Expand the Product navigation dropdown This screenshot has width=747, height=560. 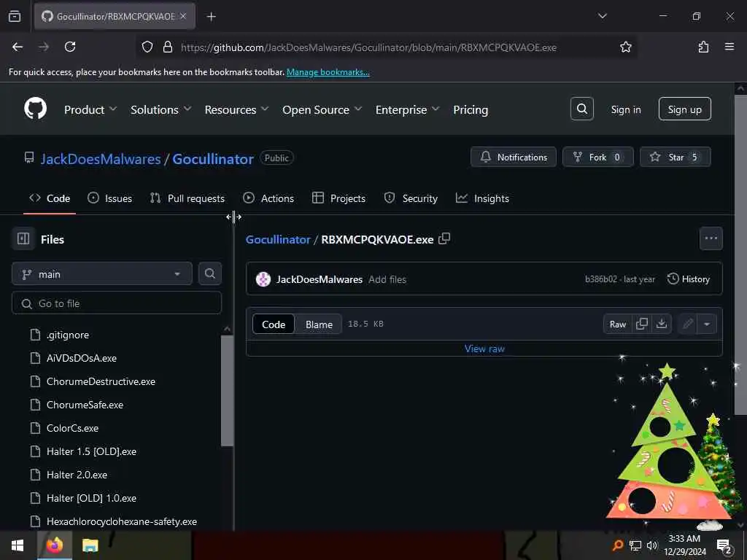[90, 109]
